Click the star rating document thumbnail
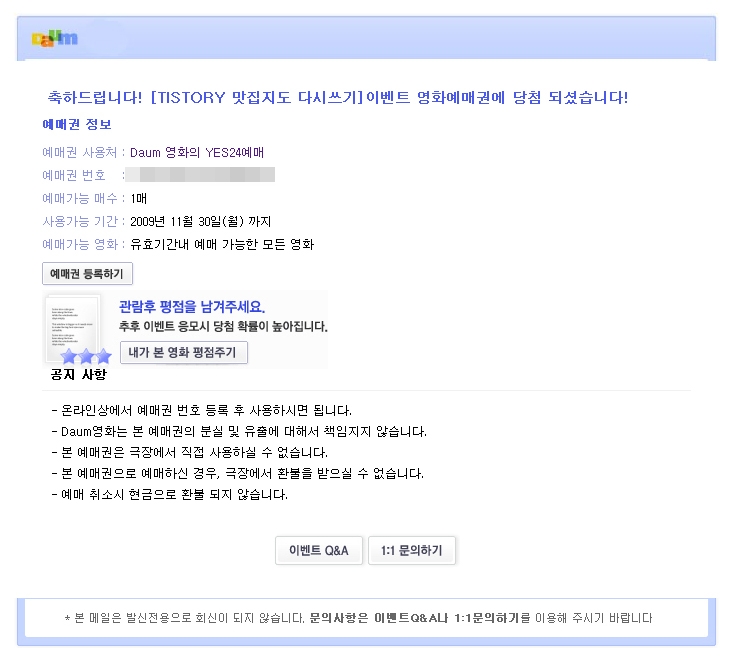Screen dimensions: 736x662 [x=78, y=330]
